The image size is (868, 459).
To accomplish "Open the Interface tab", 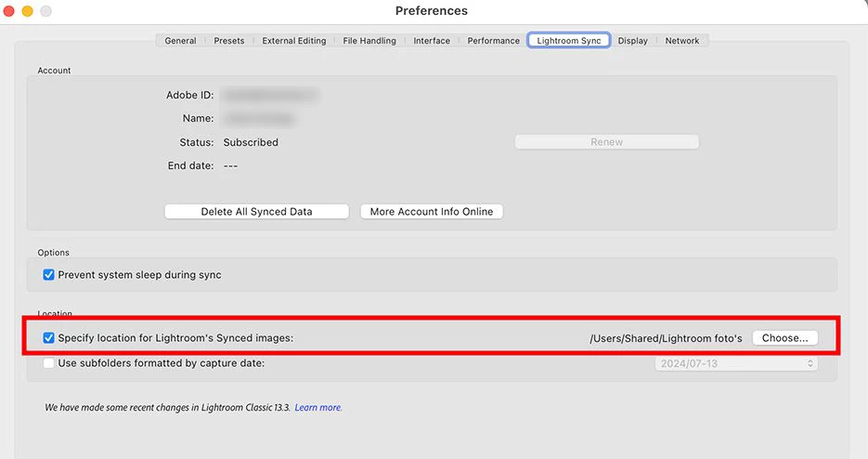I will click(x=432, y=41).
